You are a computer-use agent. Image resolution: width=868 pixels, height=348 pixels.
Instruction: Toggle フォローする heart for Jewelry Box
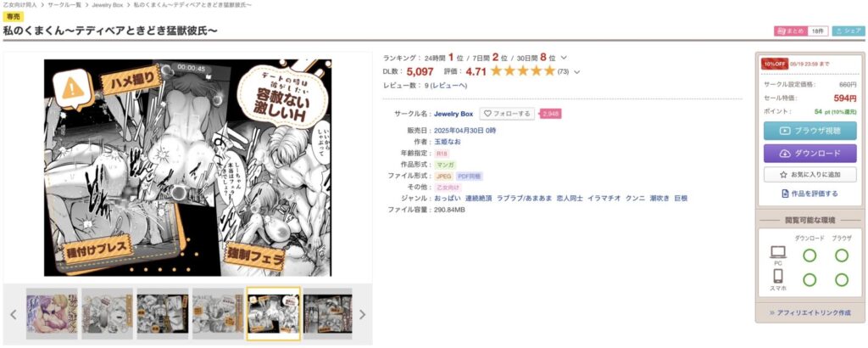pos(507,114)
